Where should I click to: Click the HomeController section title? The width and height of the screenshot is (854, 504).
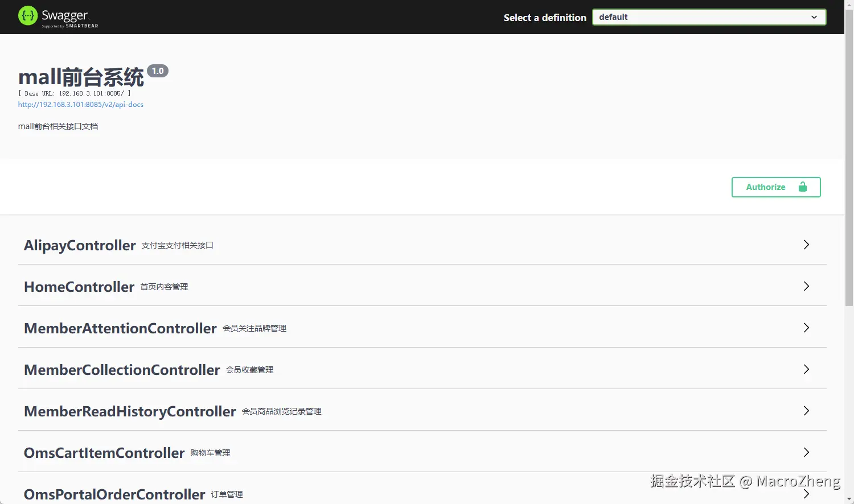pos(79,287)
